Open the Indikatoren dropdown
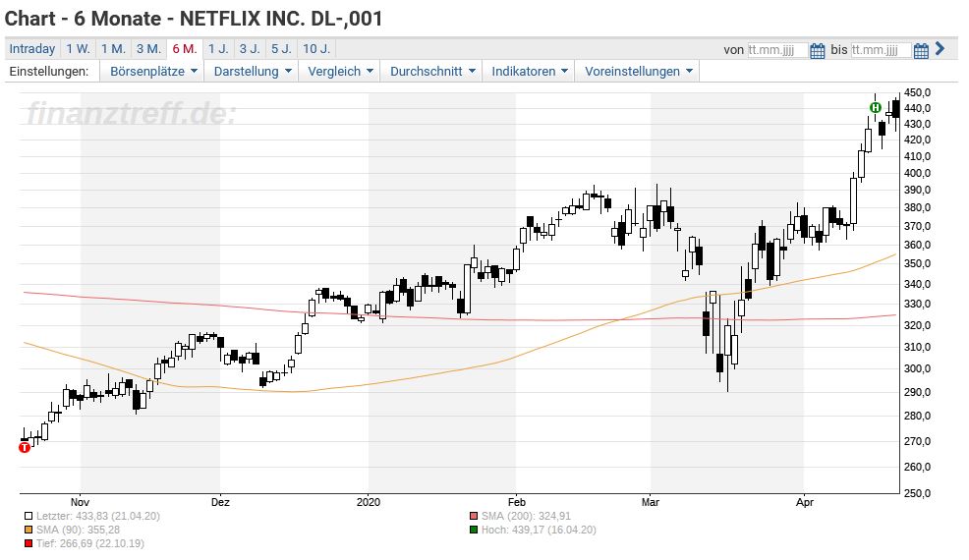Image resolution: width=969 pixels, height=560 pixels. tap(529, 71)
